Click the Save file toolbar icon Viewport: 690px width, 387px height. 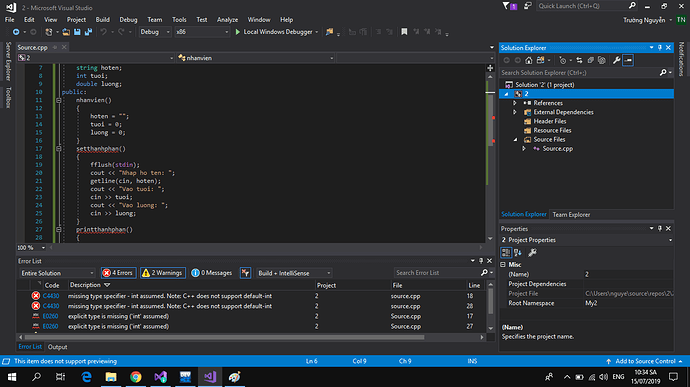point(77,32)
